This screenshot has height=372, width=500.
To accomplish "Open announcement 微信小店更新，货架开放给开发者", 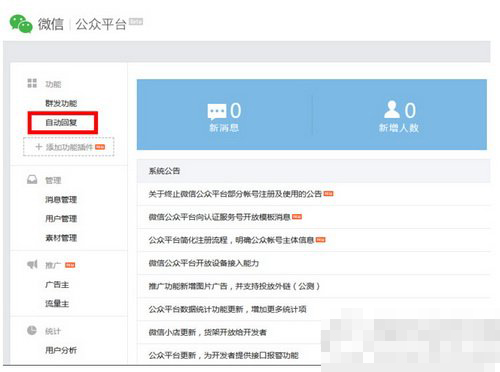I will (207, 332).
